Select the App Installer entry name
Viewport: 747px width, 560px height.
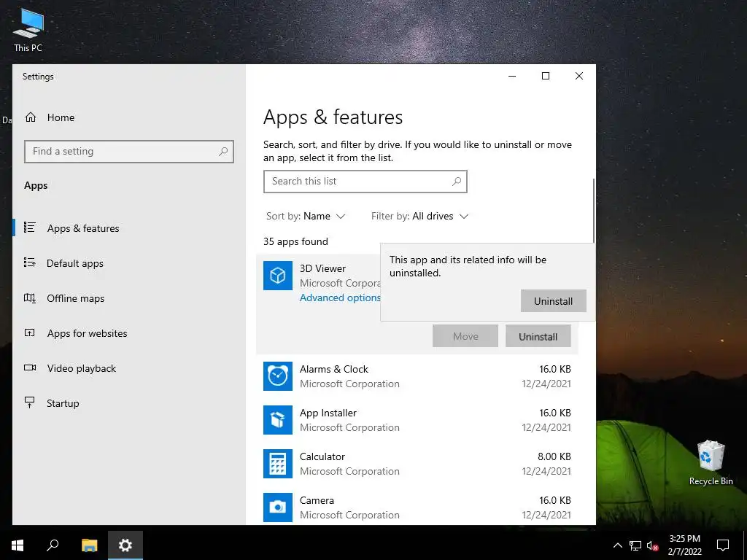[328, 413]
